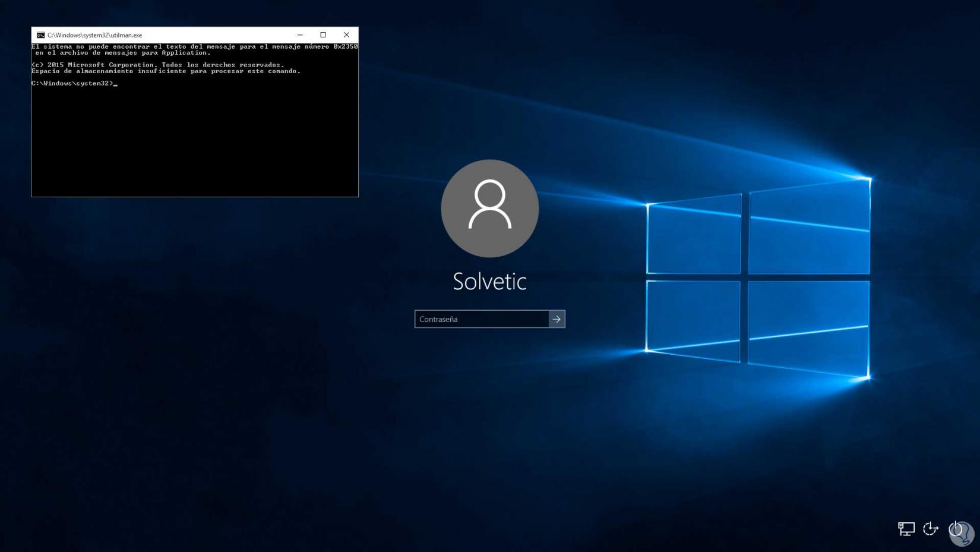Click the 'Espacio de almacenamiento insuficiente' line
Image resolution: width=980 pixels, height=552 pixels.
pos(166,71)
